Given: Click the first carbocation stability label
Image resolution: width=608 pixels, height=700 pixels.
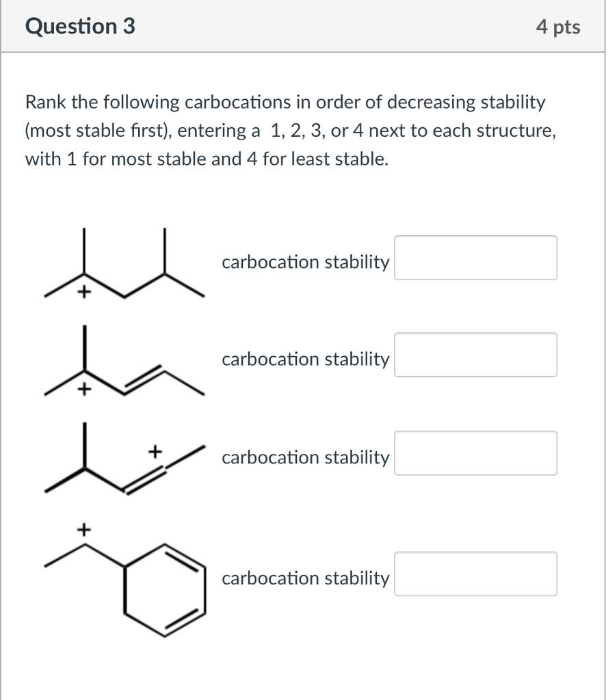Looking at the screenshot, I should pos(305,261).
